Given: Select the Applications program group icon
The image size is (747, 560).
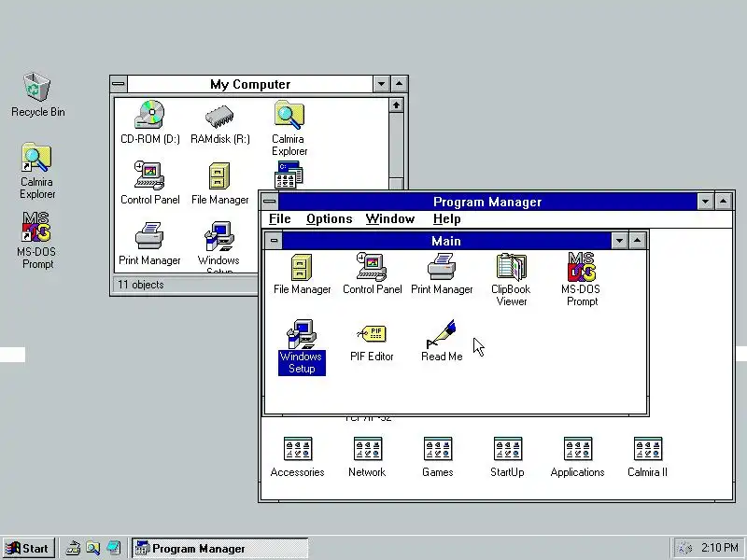Looking at the screenshot, I should coord(577,457).
